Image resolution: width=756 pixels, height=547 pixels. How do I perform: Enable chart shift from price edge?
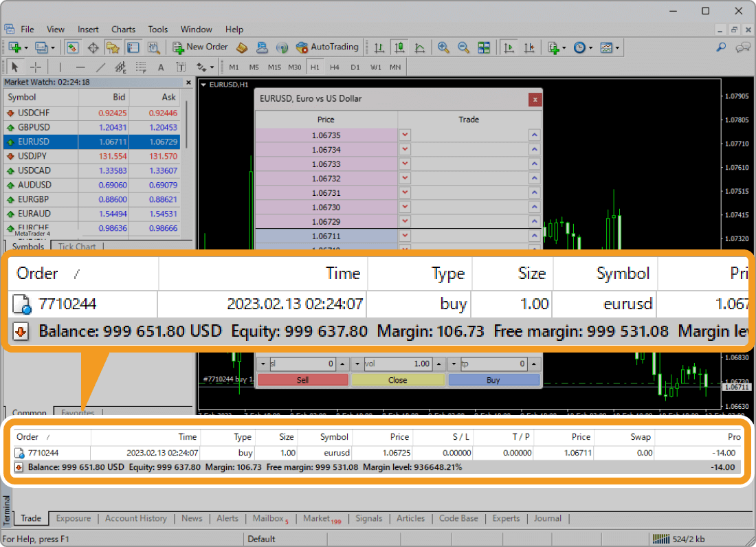(x=529, y=47)
